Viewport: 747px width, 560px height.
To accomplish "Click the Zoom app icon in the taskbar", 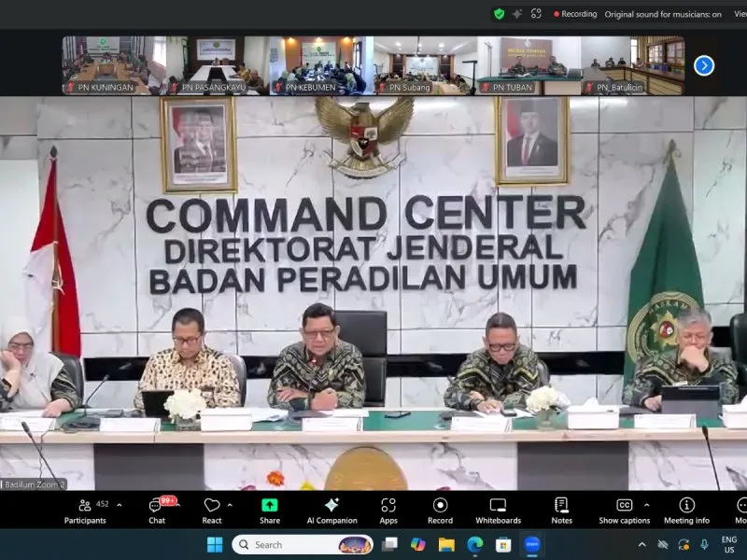I will point(531,544).
